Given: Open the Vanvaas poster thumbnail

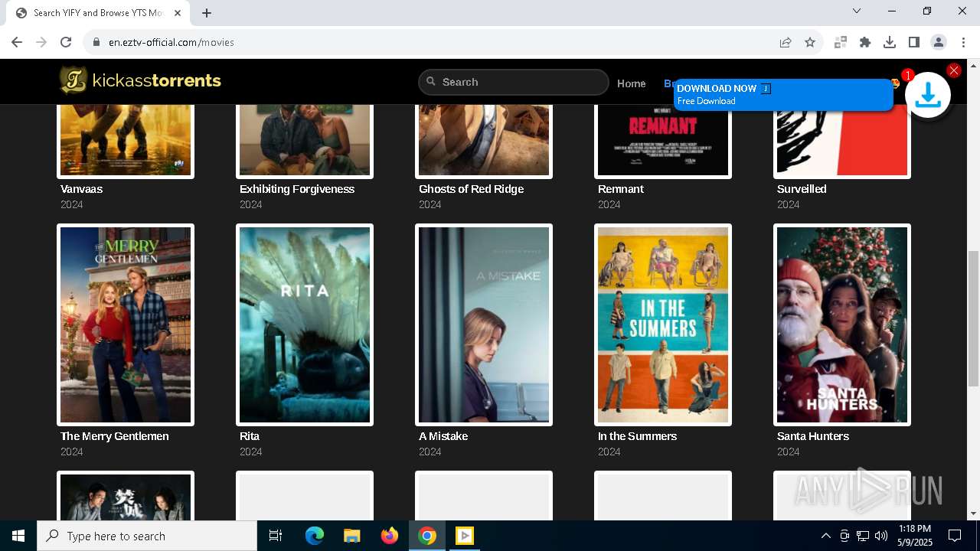Looking at the screenshot, I should point(126,140).
